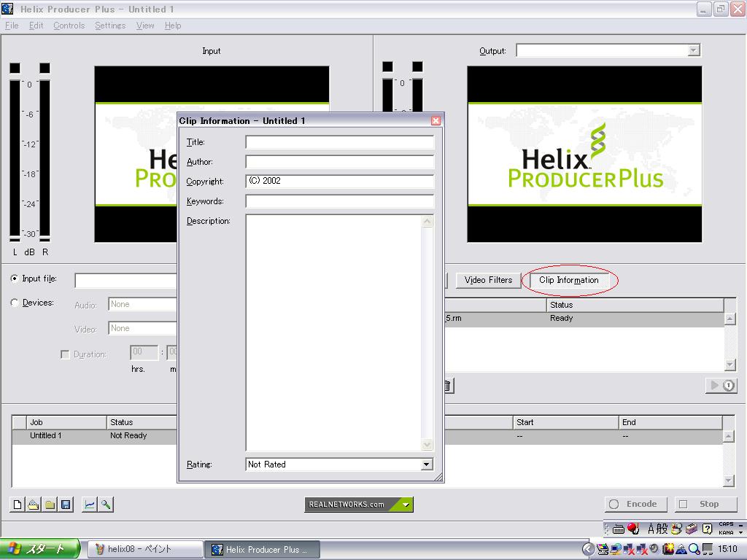Open the Audio device dropdown showing None

142,304
